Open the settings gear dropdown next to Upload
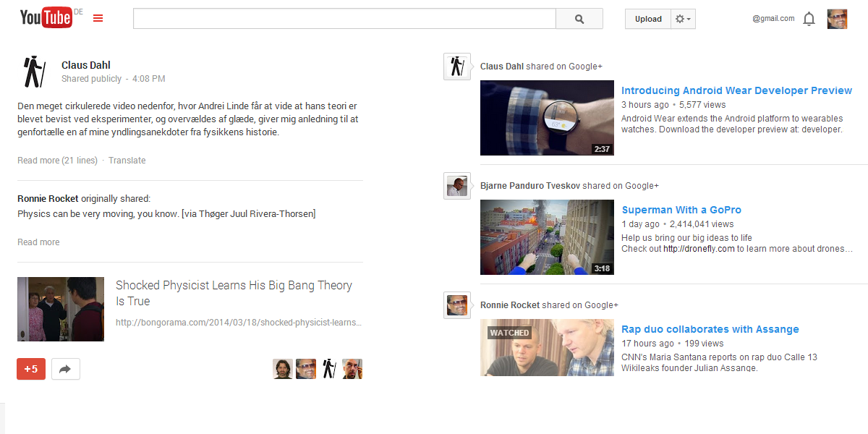Screen dimensions: 868x434 (683, 20)
